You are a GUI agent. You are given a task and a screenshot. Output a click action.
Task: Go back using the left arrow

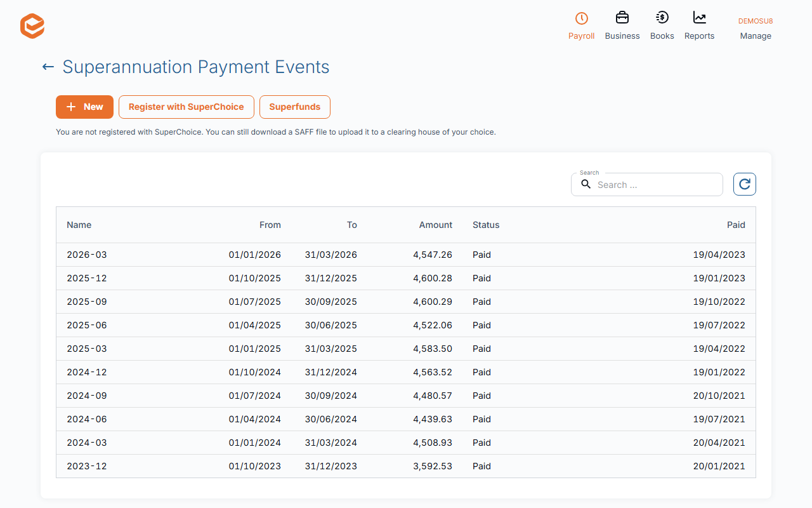tap(48, 67)
